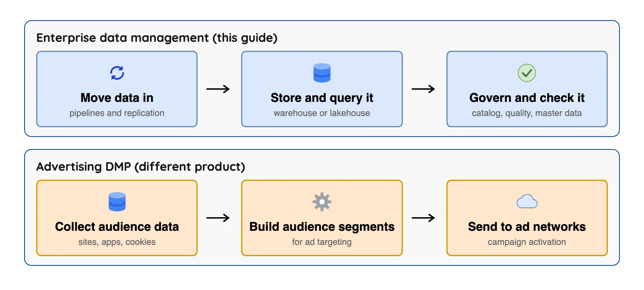Select the 'Send to ad networks' heading
The height and width of the screenshot is (290, 644).
(x=527, y=227)
